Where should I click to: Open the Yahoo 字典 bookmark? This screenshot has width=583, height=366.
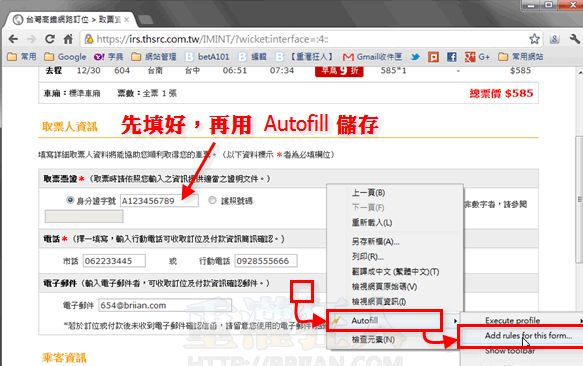pyautogui.click(x=109, y=57)
